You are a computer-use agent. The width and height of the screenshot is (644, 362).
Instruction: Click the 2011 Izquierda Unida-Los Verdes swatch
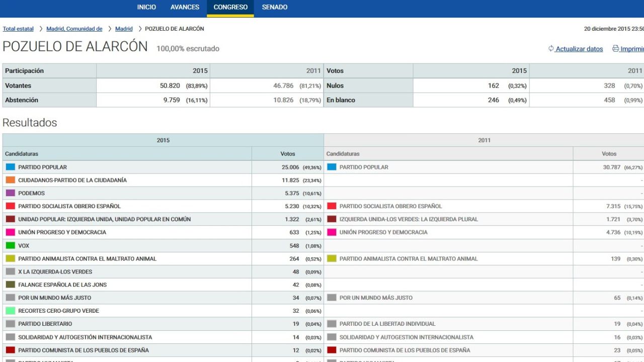332,219
